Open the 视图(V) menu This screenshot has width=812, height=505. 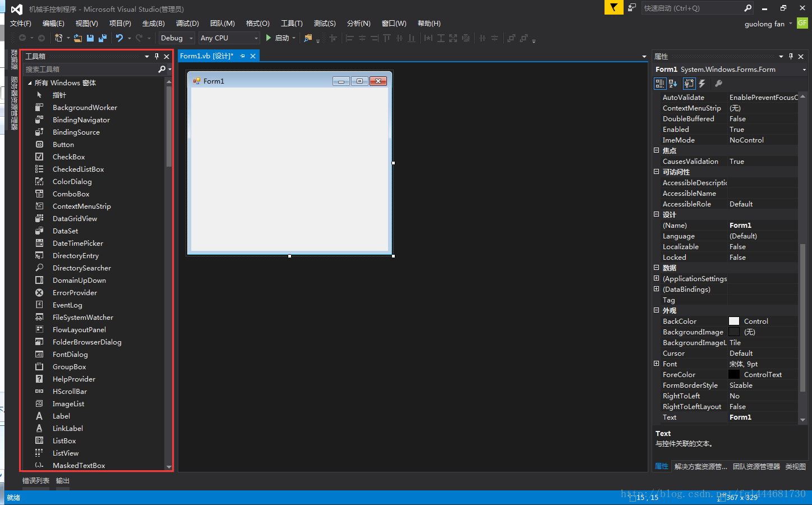(86, 23)
